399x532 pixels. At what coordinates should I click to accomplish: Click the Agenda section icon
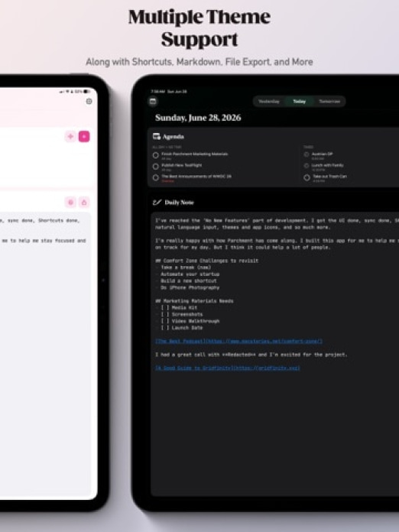[157, 136]
